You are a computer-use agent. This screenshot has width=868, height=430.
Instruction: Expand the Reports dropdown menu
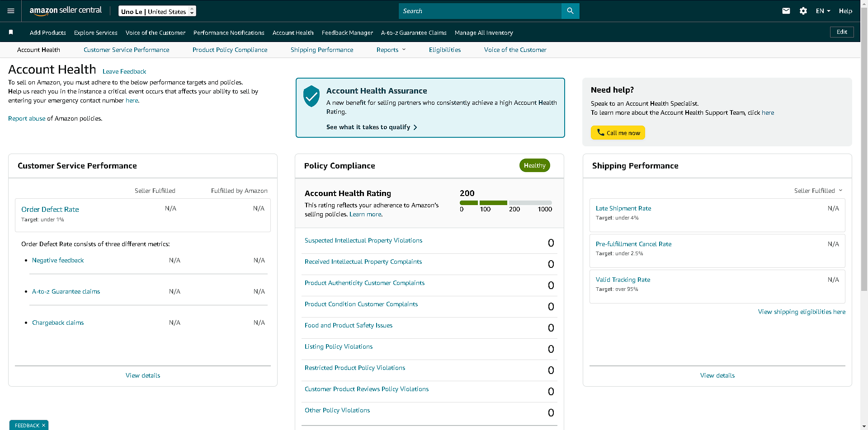tap(391, 50)
